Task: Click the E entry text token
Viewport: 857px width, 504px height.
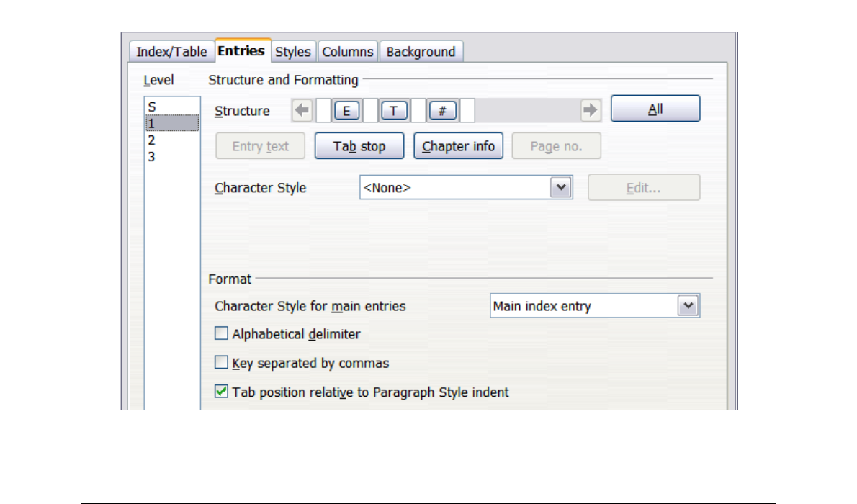Action: point(346,111)
